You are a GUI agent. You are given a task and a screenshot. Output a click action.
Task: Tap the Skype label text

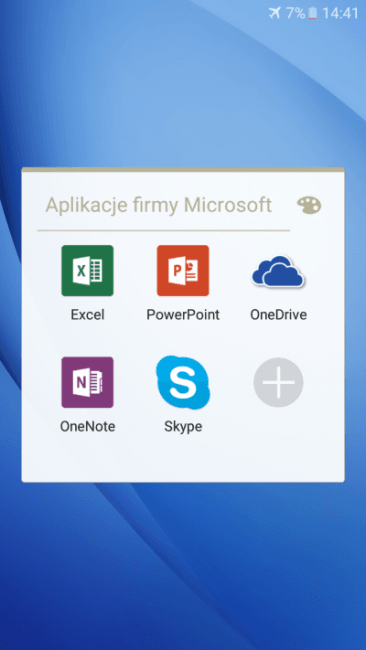(x=183, y=427)
